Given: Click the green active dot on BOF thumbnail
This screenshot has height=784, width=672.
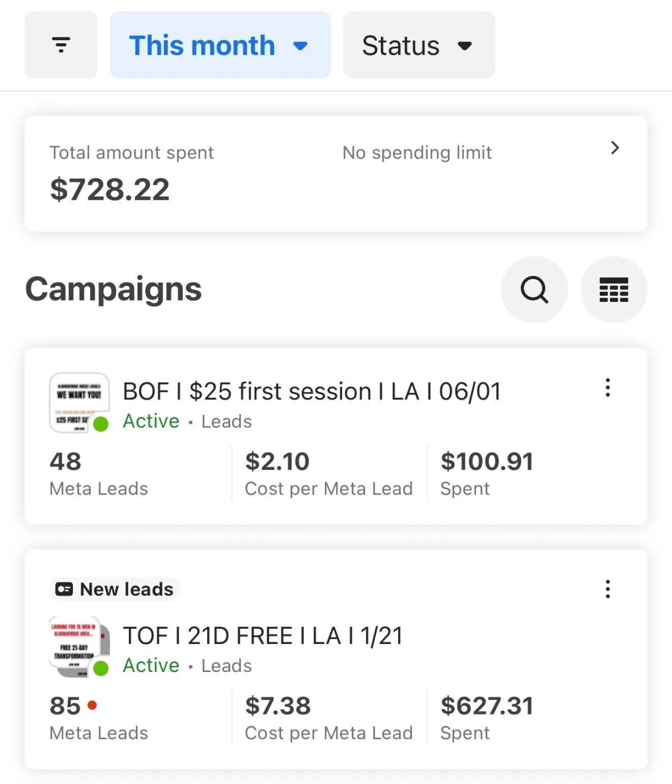Looking at the screenshot, I should pyautogui.click(x=101, y=424).
